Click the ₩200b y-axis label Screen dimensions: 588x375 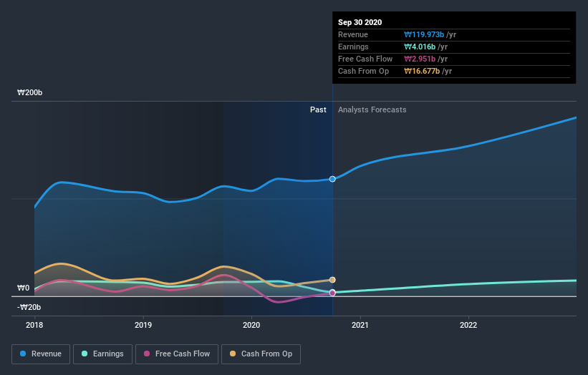tap(29, 92)
